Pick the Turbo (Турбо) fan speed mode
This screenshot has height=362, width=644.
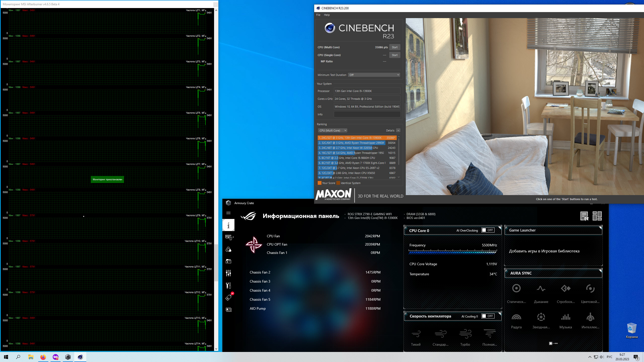click(465, 334)
